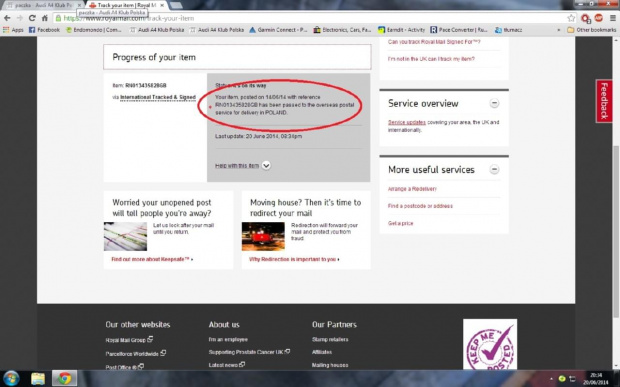Click the page vertical scrollbar thumb
Viewport: 620px width, 387px height.
coord(616,231)
